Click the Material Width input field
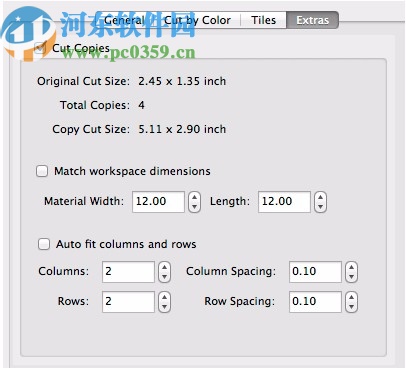406x368 pixels. (x=158, y=202)
